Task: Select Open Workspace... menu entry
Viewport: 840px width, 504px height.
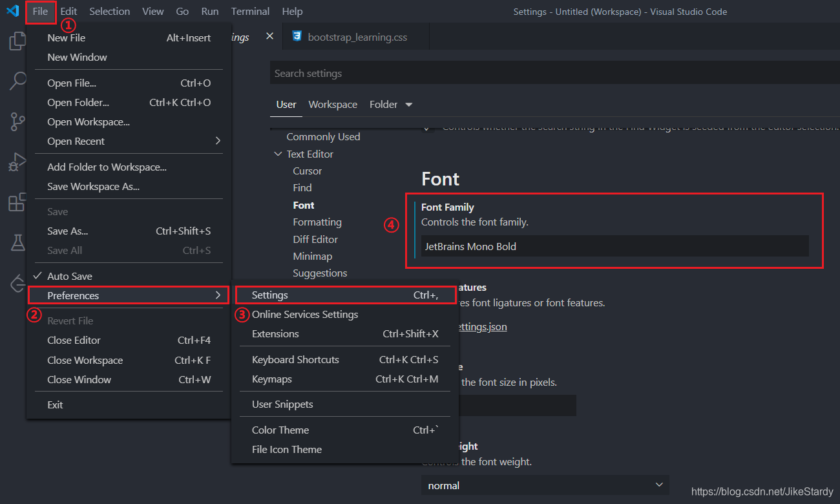Action: coord(128,121)
